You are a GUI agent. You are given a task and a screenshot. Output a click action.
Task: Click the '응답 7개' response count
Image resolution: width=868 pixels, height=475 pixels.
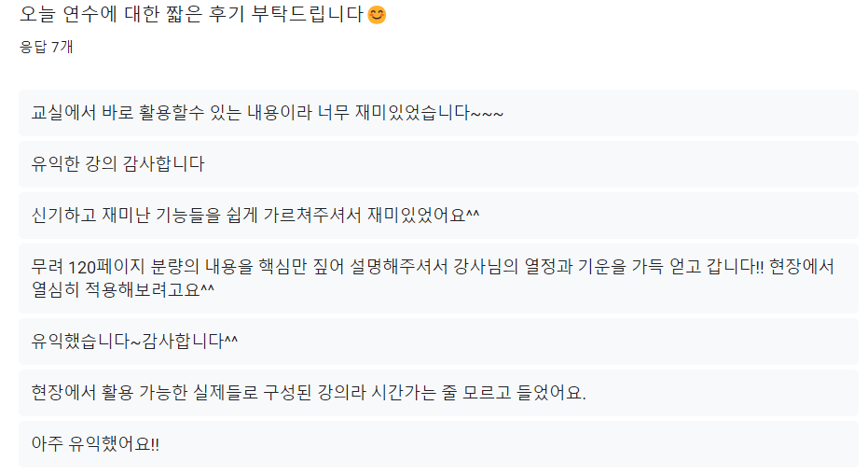pyautogui.click(x=47, y=48)
